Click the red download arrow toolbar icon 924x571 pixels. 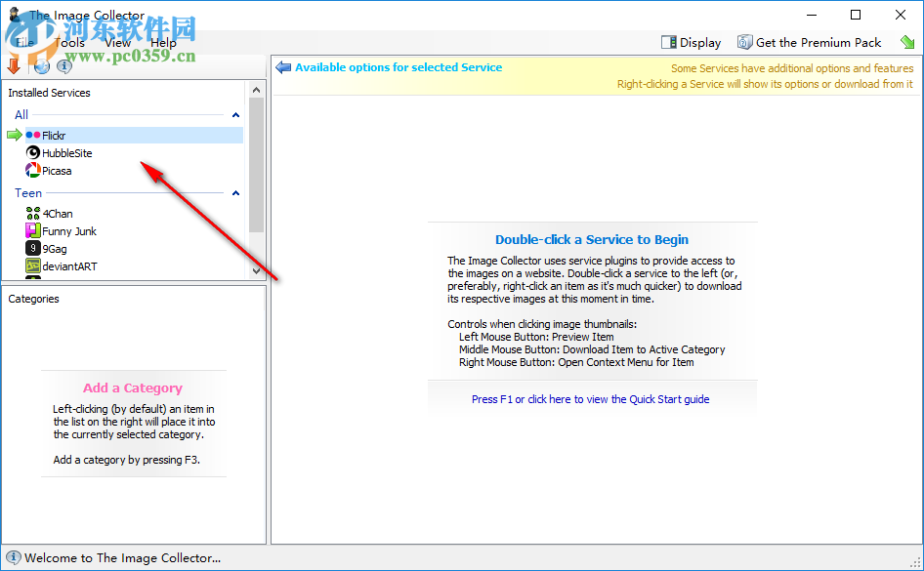(14, 66)
